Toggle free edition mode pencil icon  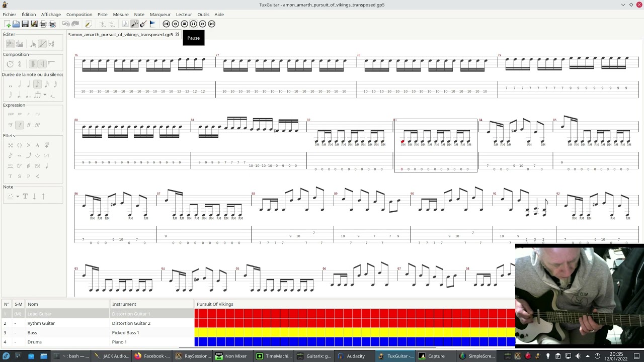(42, 44)
